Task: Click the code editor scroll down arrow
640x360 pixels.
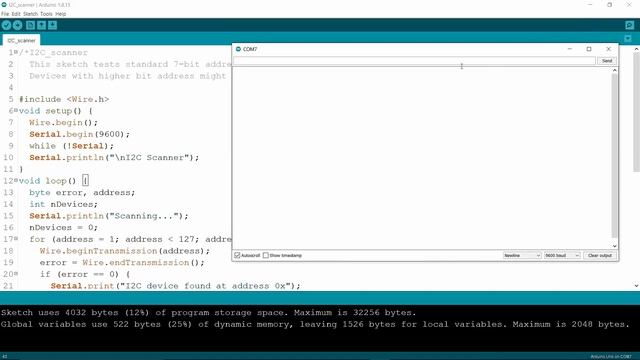Action: 636,286
